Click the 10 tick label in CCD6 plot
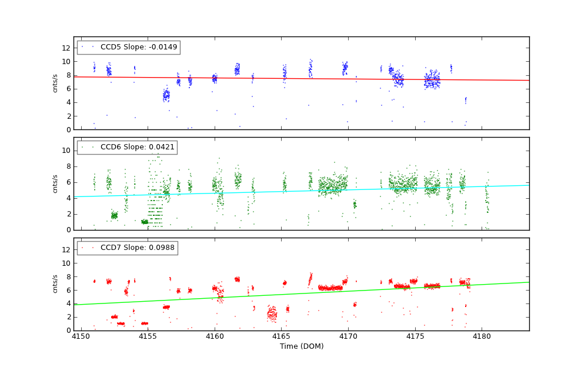This screenshot has width=588, height=367. tap(66, 151)
